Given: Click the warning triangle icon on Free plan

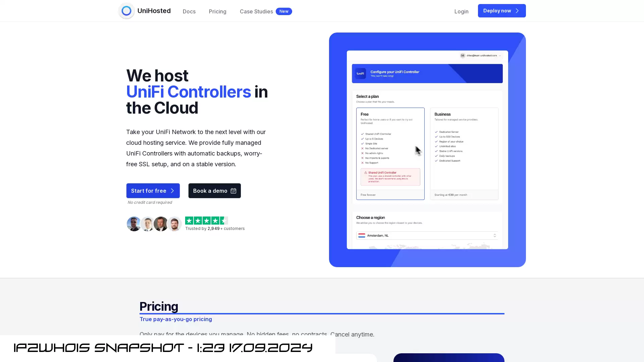Looking at the screenshot, I should pos(365,172).
